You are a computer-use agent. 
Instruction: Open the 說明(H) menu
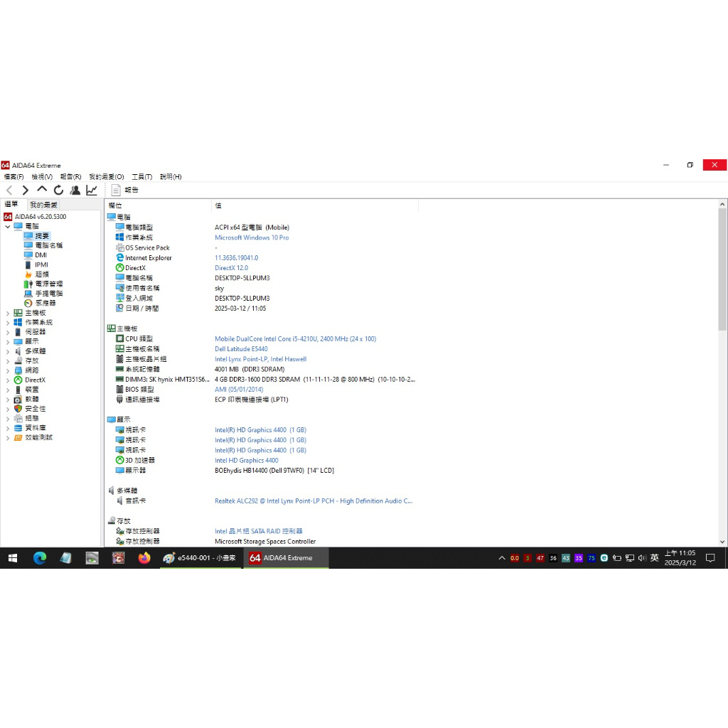pyautogui.click(x=171, y=177)
